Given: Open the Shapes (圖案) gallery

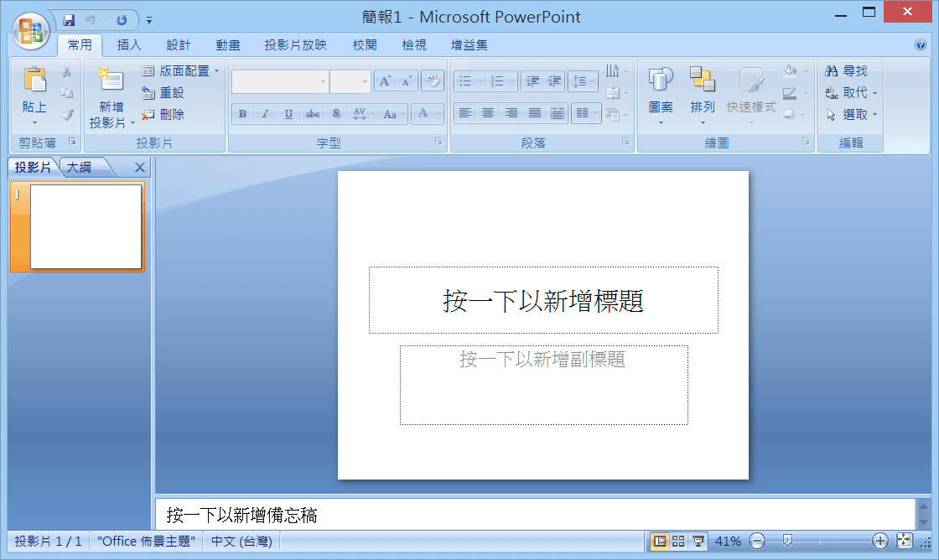Looking at the screenshot, I should [661, 95].
